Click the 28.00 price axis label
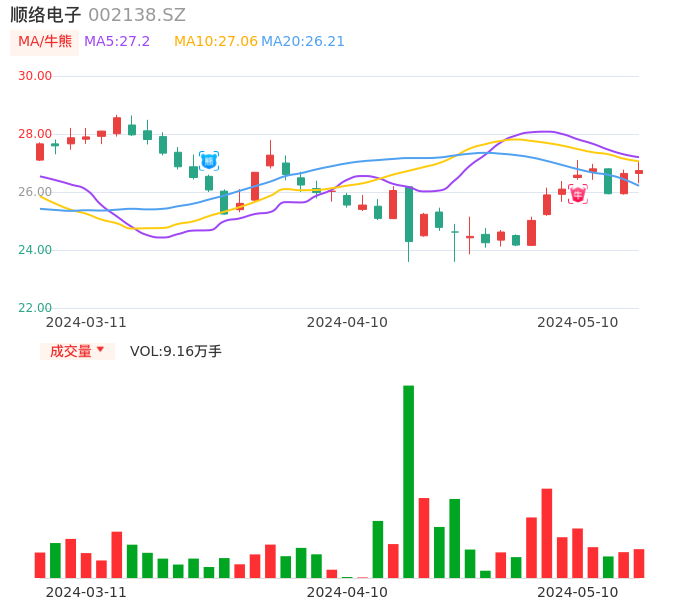 [36, 134]
